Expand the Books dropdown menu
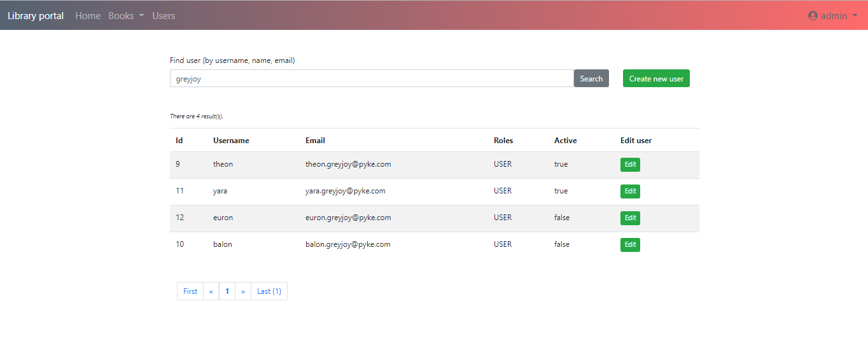The height and width of the screenshot is (348, 868). [125, 16]
